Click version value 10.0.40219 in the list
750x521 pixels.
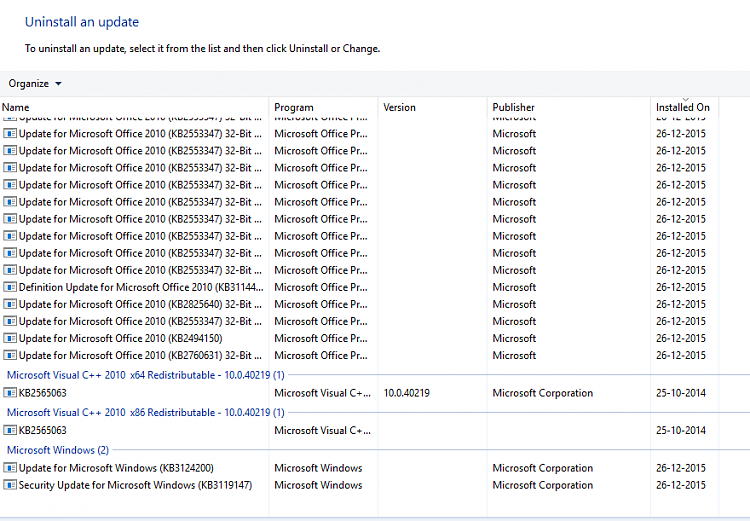(407, 393)
